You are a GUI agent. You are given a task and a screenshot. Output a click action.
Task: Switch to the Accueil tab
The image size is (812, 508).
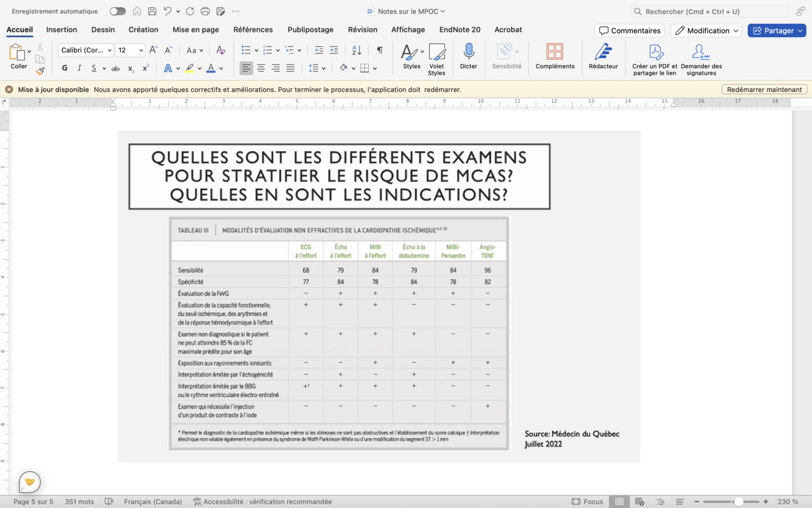point(19,30)
